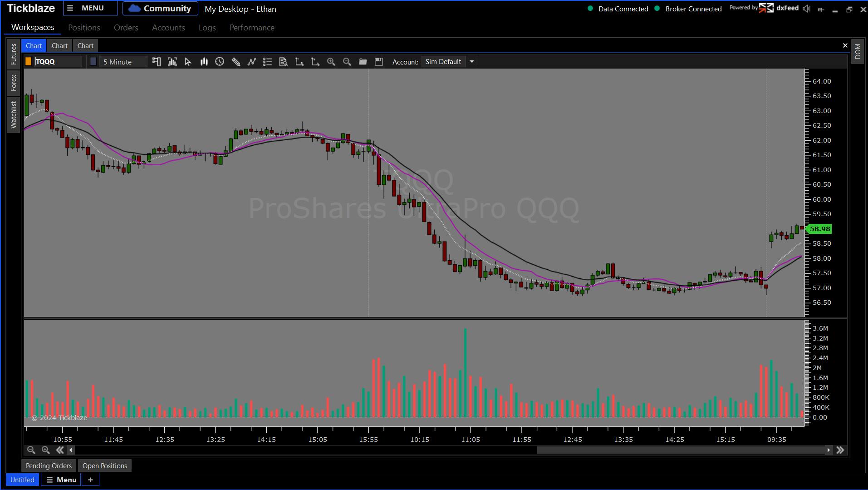Click the TQQQ symbol input field
Screen dimensions: 868x490
pos(58,62)
